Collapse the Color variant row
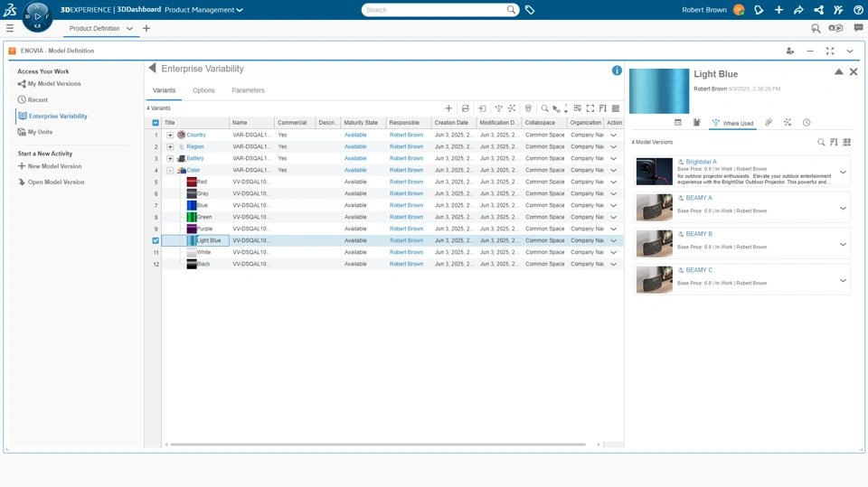 170,171
